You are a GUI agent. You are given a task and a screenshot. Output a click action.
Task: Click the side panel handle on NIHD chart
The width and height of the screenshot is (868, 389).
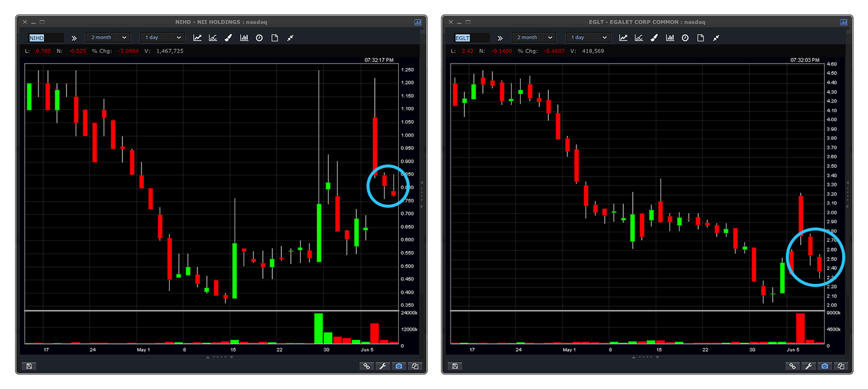tap(421, 194)
